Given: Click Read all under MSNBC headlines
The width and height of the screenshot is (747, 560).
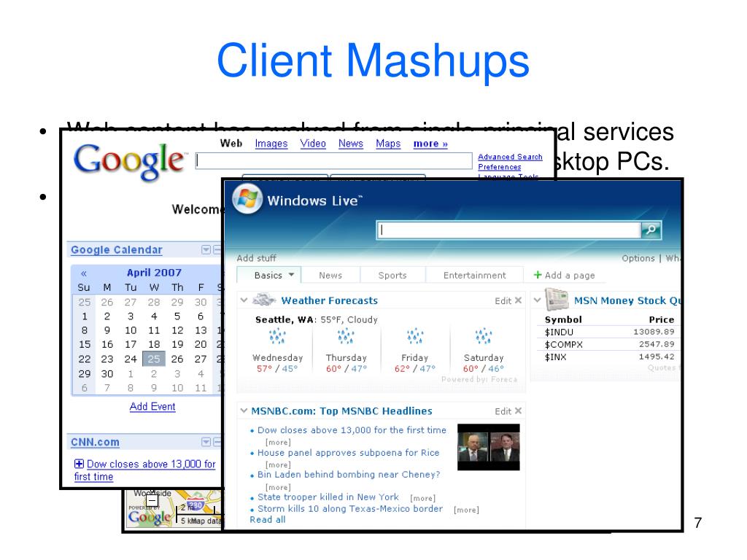Looking at the screenshot, I should pyautogui.click(x=268, y=519).
